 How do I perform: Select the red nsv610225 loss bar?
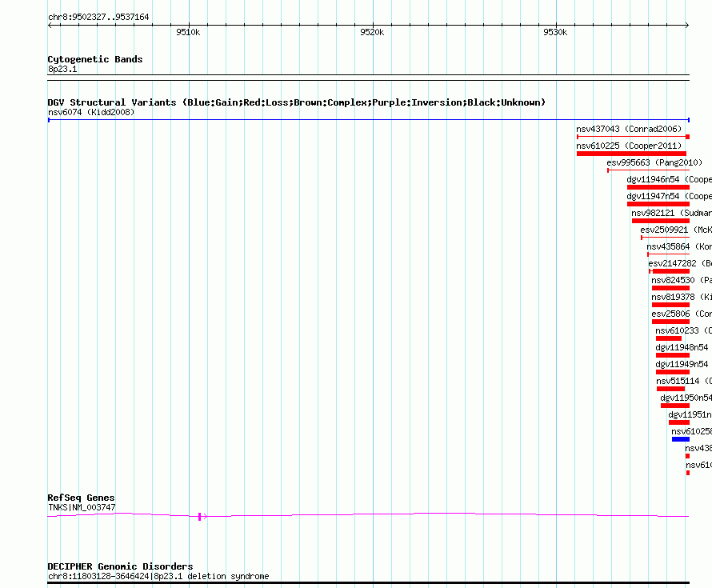click(x=632, y=154)
